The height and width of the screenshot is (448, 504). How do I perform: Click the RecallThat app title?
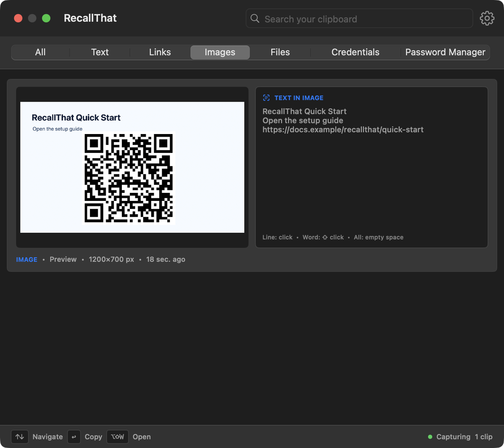pyautogui.click(x=90, y=18)
